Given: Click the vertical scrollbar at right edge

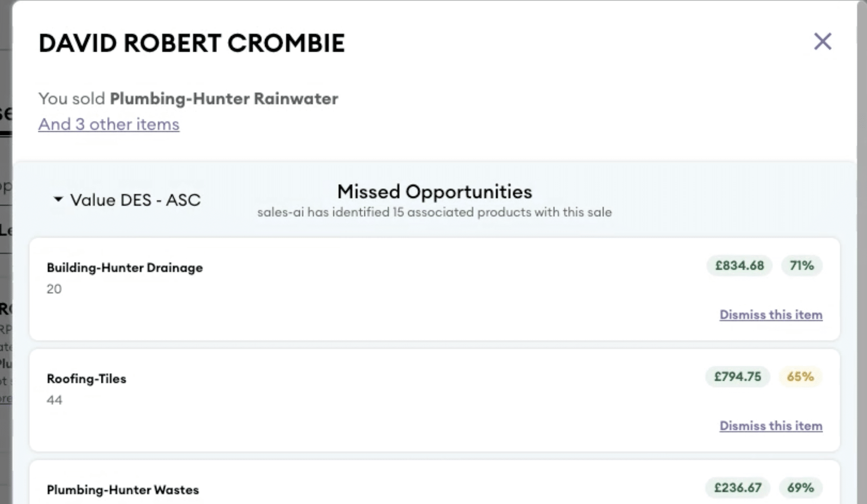Looking at the screenshot, I should (x=862, y=252).
